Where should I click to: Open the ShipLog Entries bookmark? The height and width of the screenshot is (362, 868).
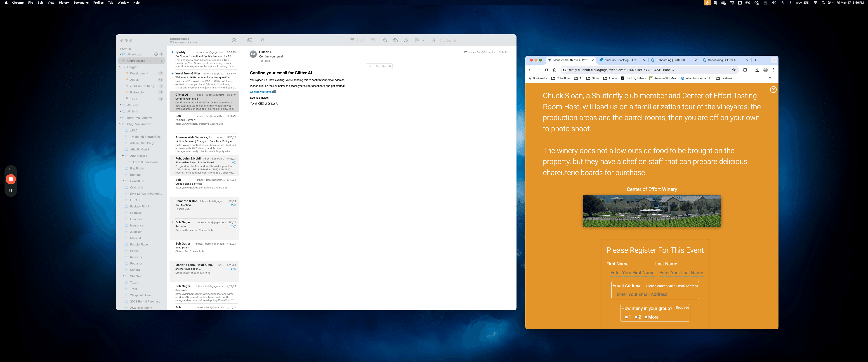(633, 78)
